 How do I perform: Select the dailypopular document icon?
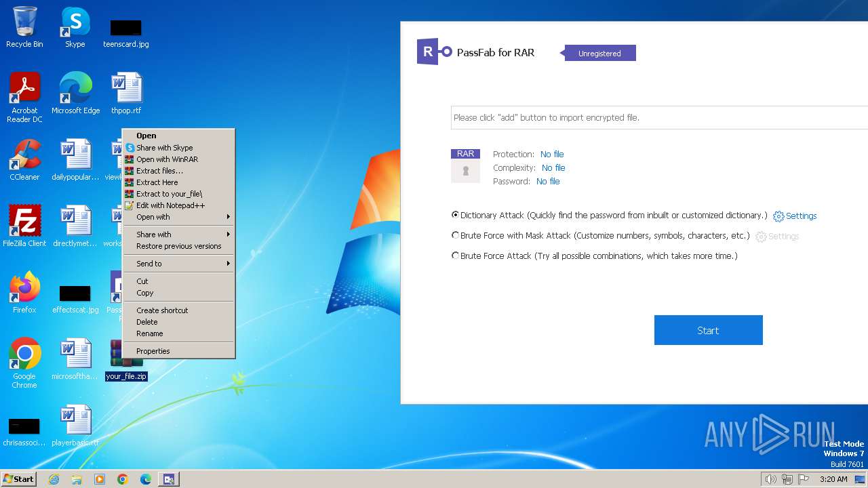point(75,159)
